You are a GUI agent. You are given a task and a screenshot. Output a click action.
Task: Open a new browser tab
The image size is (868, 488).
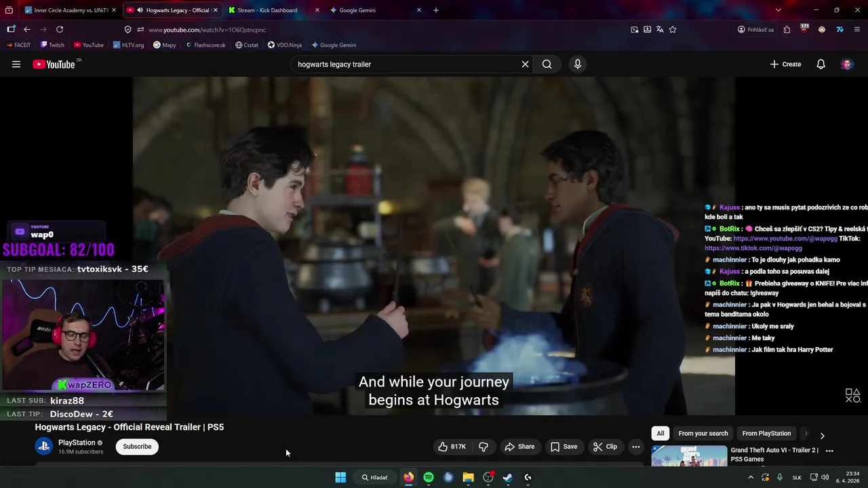(436, 10)
